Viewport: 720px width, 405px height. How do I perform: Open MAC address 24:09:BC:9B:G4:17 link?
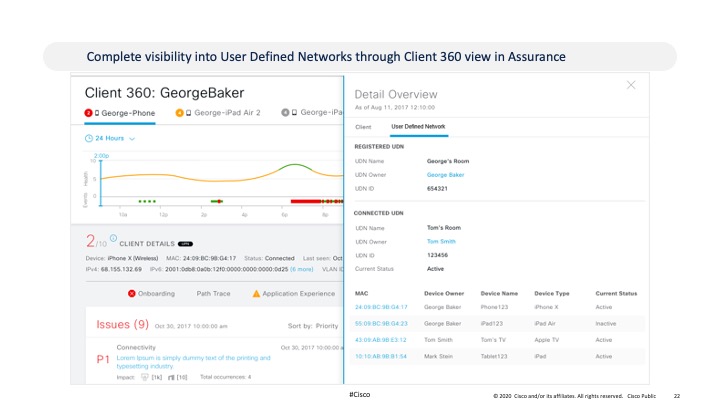point(381,307)
